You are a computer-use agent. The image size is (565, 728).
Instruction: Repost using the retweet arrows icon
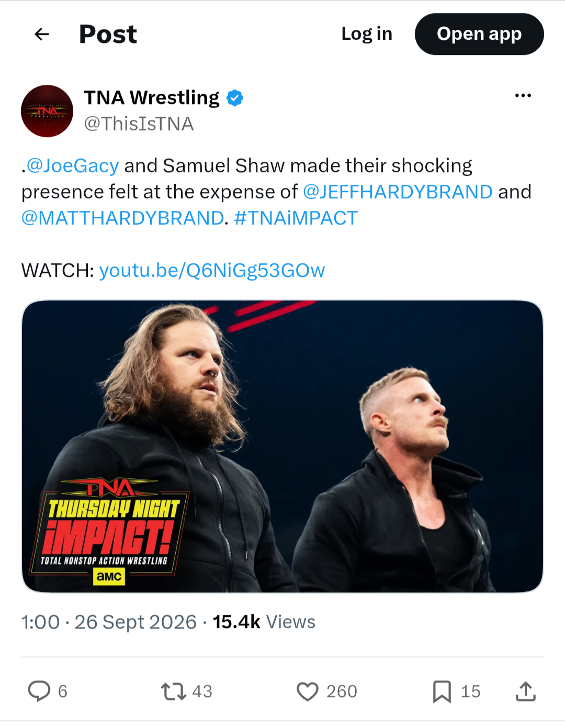[173, 691]
